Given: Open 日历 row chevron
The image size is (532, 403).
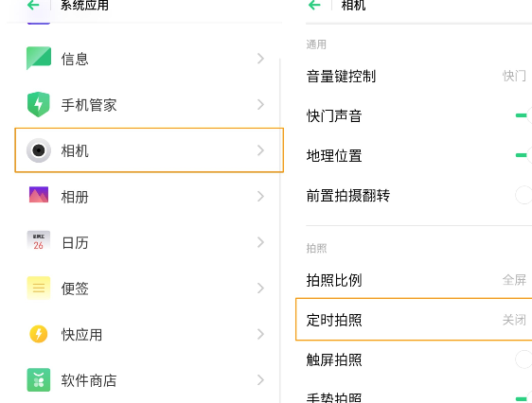Looking at the screenshot, I should (x=260, y=242).
